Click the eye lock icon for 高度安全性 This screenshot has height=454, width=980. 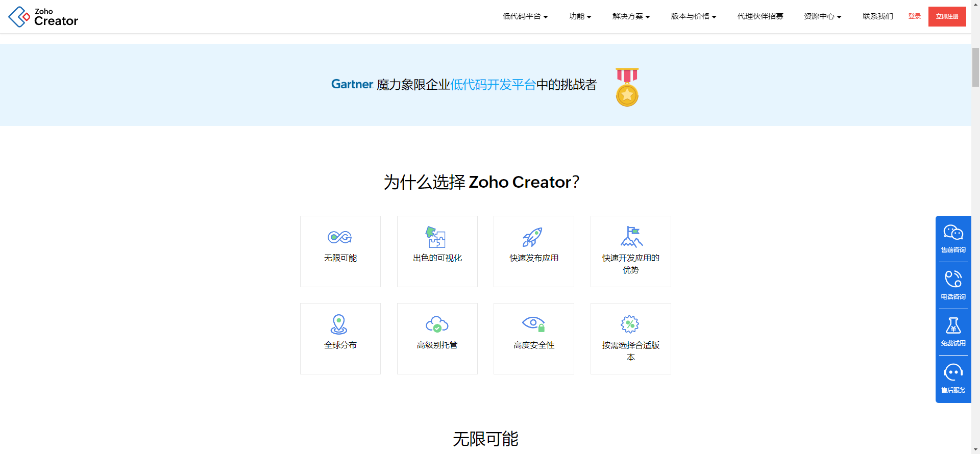pos(534,324)
